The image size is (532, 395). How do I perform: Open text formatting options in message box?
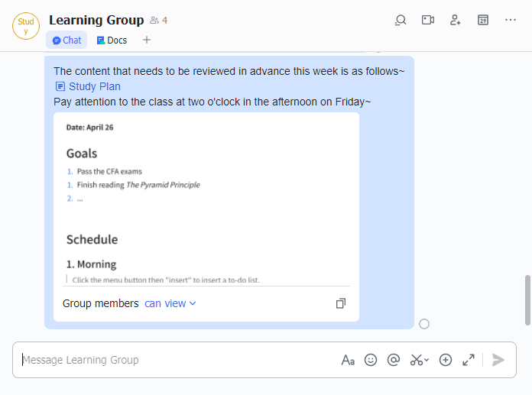pyautogui.click(x=348, y=360)
